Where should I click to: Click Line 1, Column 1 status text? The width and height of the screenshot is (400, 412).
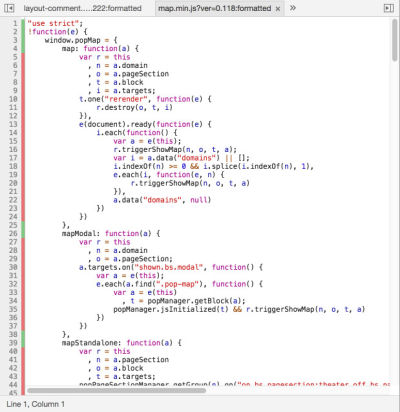(x=35, y=404)
